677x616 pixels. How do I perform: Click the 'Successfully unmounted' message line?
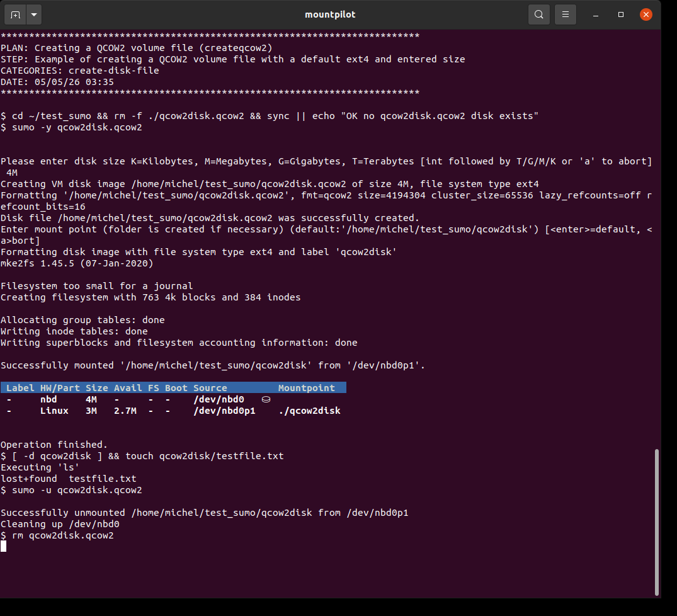pos(204,513)
